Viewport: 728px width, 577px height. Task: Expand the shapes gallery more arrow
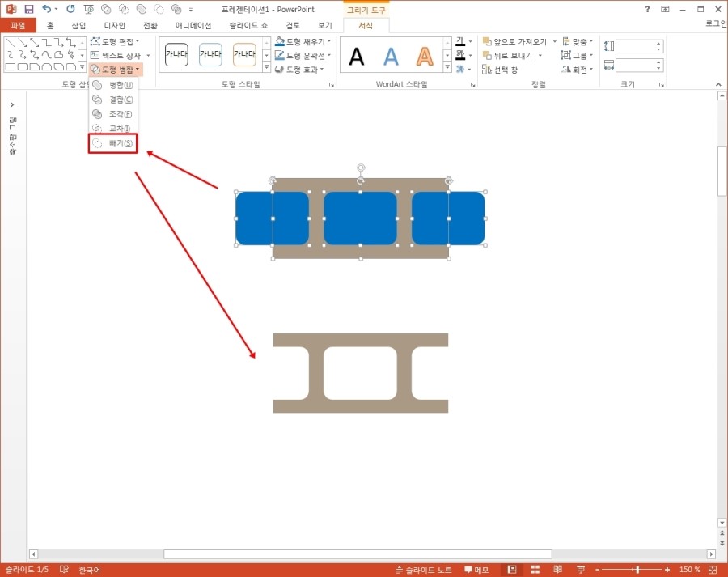[x=82, y=67]
